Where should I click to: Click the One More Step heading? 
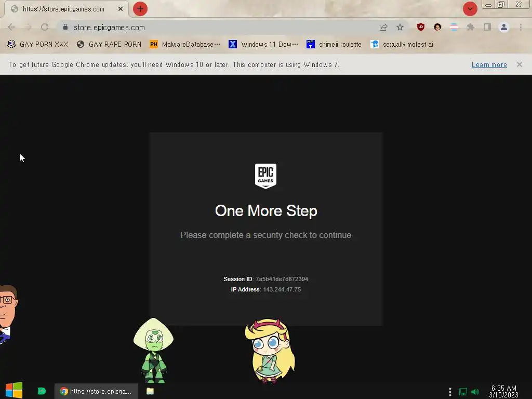coord(266,211)
